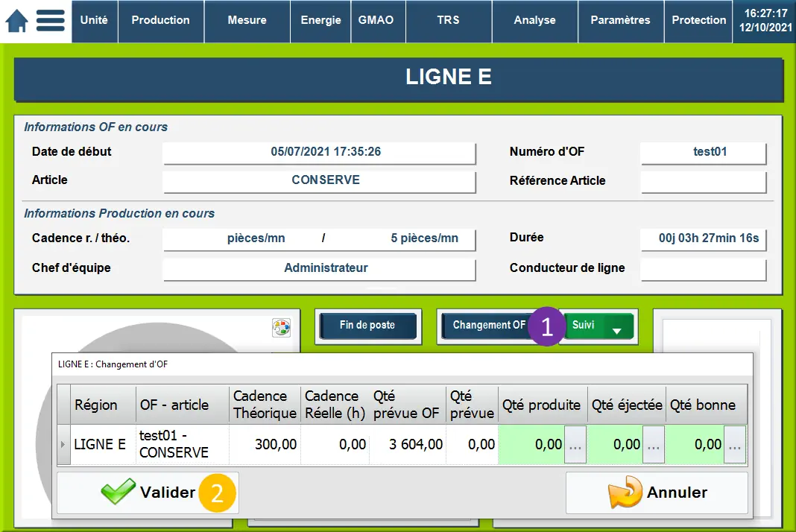
Task: Open the Qté bonne ellipsis editor
Action: coord(735,445)
